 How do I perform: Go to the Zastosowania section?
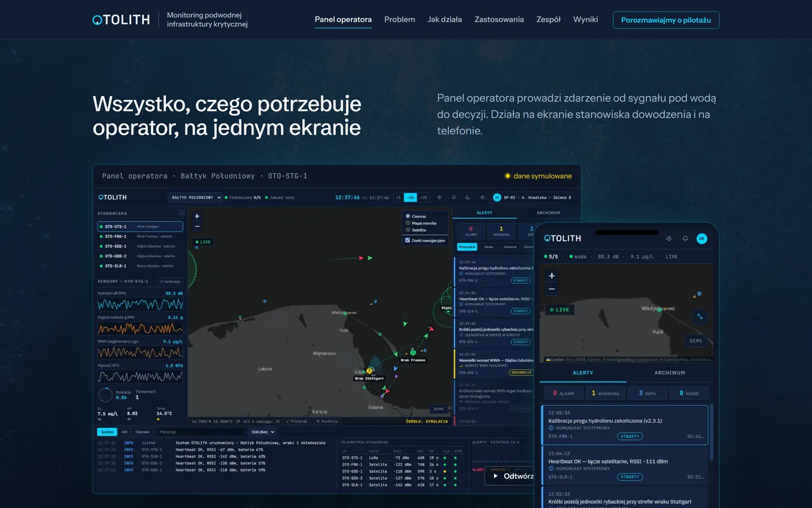pyautogui.click(x=499, y=20)
